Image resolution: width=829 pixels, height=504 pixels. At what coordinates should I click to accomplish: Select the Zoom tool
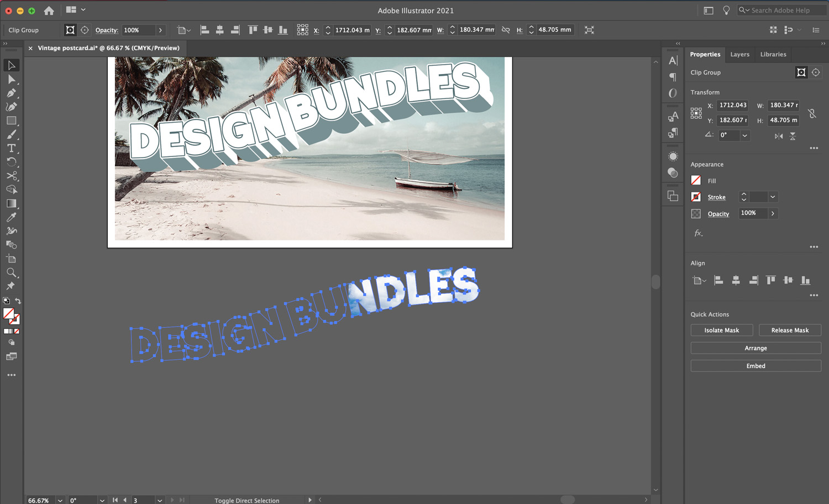(x=11, y=272)
